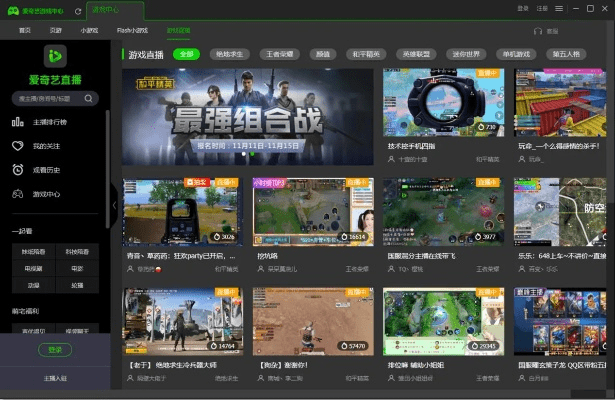This screenshot has height=400, width=615.
Task: Click the sidebar vertical scrollbar
Action: click(107, 169)
